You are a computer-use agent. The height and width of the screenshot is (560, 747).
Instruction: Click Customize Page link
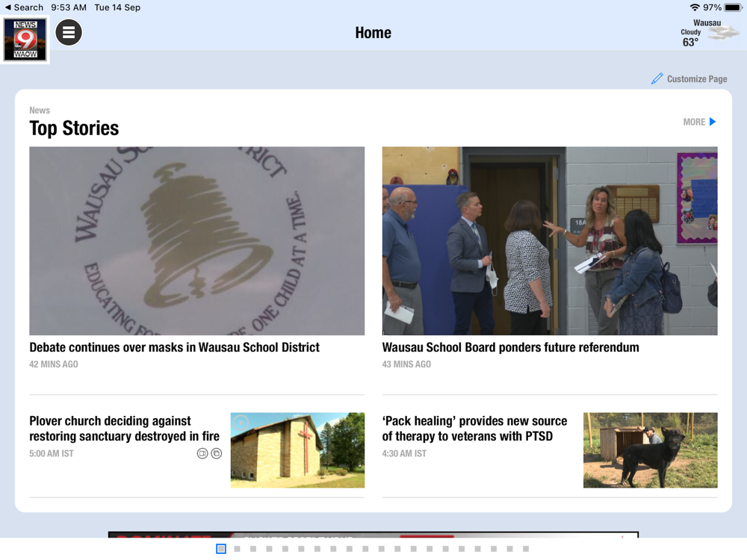coord(696,79)
